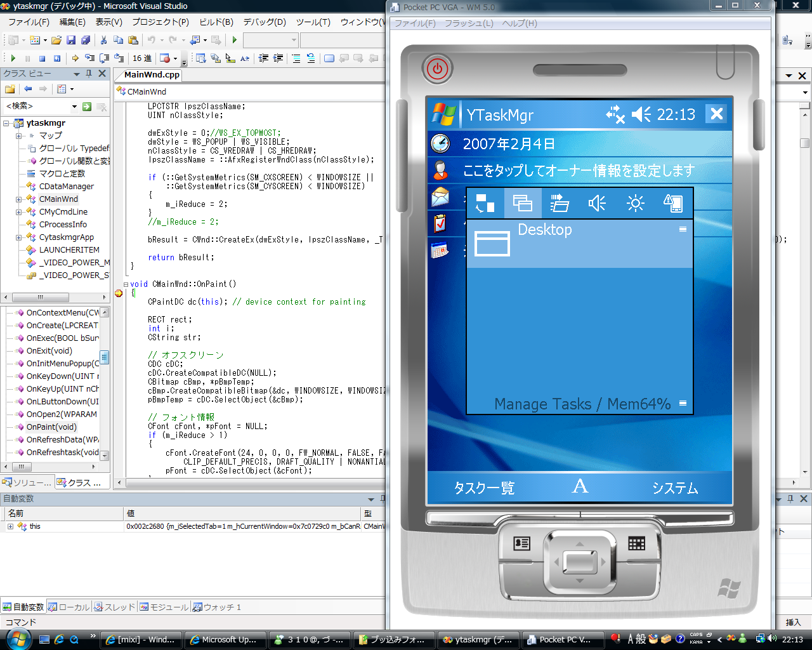Open the class view search dropdown
This screenshot has height=650, width=812.
(74, 107)
